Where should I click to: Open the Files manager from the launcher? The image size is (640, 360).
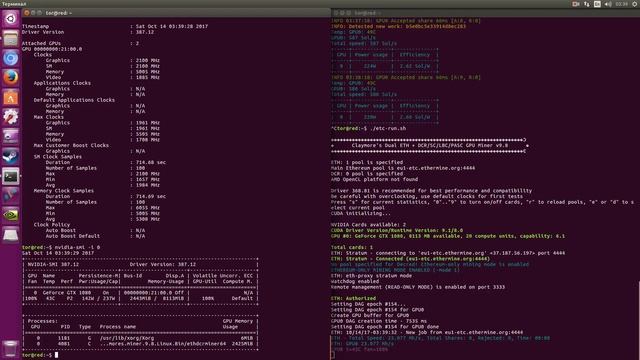click(11, 39)
